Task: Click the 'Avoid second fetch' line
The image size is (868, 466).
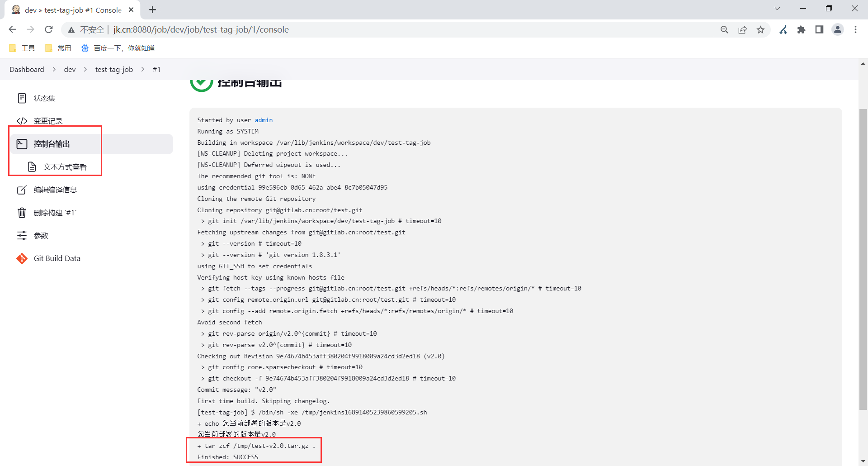Action: coord(230,322)
